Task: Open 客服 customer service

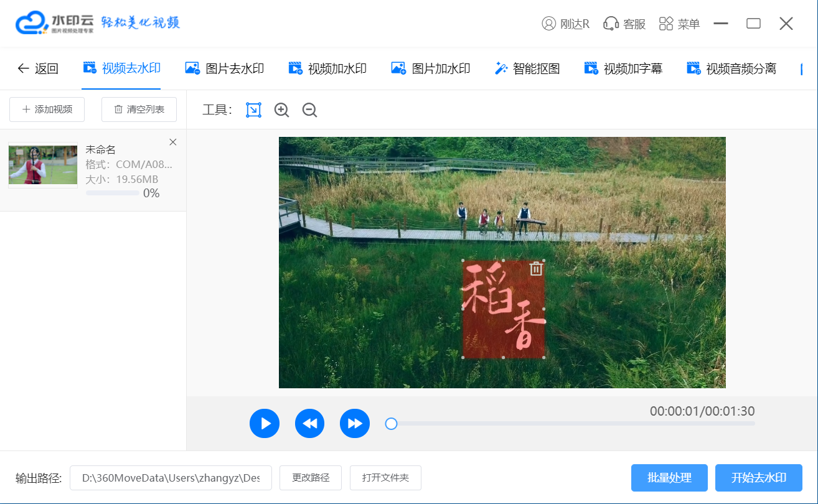Action: (624, 24)
